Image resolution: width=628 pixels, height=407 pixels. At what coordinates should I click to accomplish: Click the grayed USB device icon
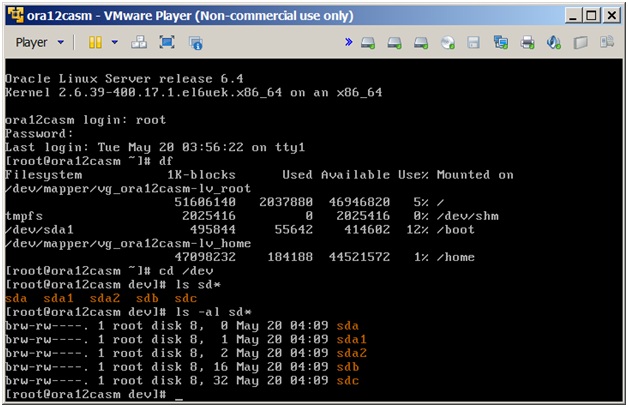tap(580, 42)
